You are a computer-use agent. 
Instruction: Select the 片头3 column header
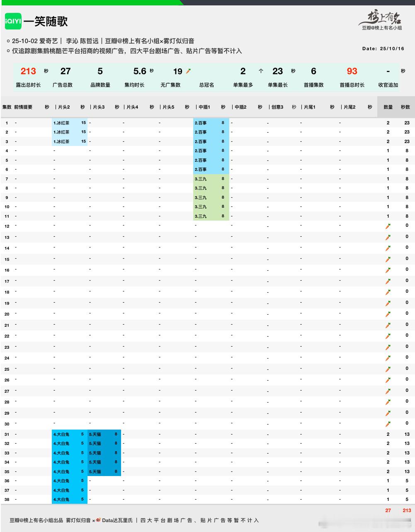tap(98, 107)
